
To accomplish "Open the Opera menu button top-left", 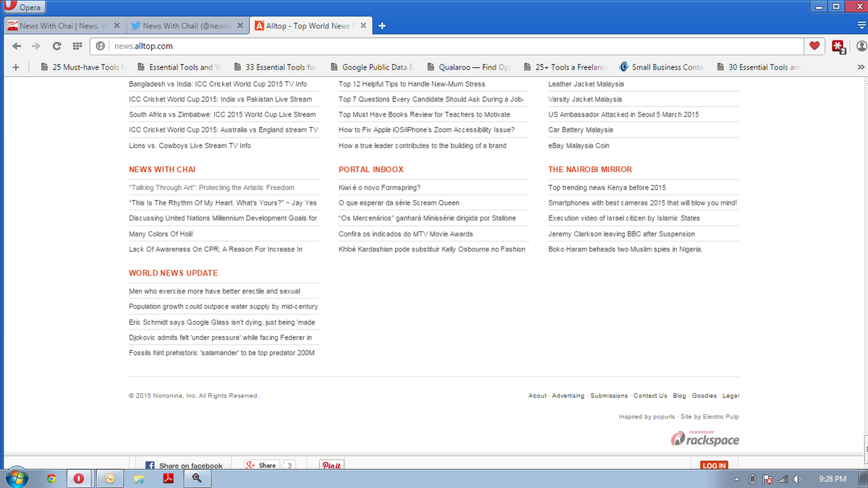I will [x=25, y=7].
